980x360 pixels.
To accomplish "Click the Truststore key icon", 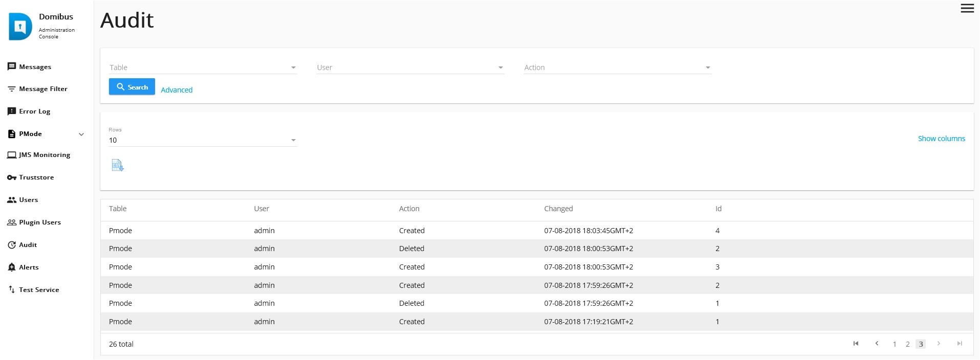I will point(12,177).
